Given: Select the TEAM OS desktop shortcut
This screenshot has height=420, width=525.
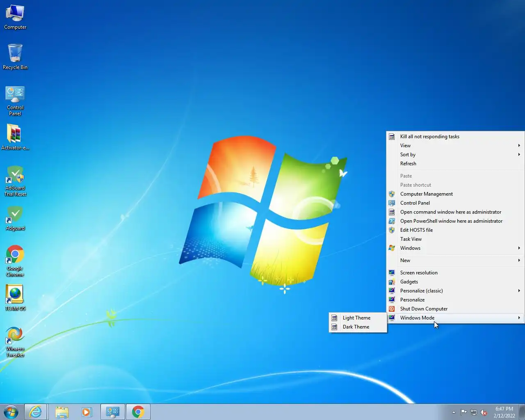Looking at the screenshot, I should 15,298.
